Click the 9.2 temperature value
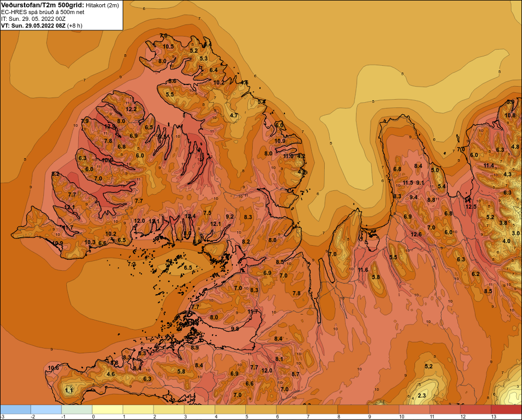522x420 pixels. 230,217
